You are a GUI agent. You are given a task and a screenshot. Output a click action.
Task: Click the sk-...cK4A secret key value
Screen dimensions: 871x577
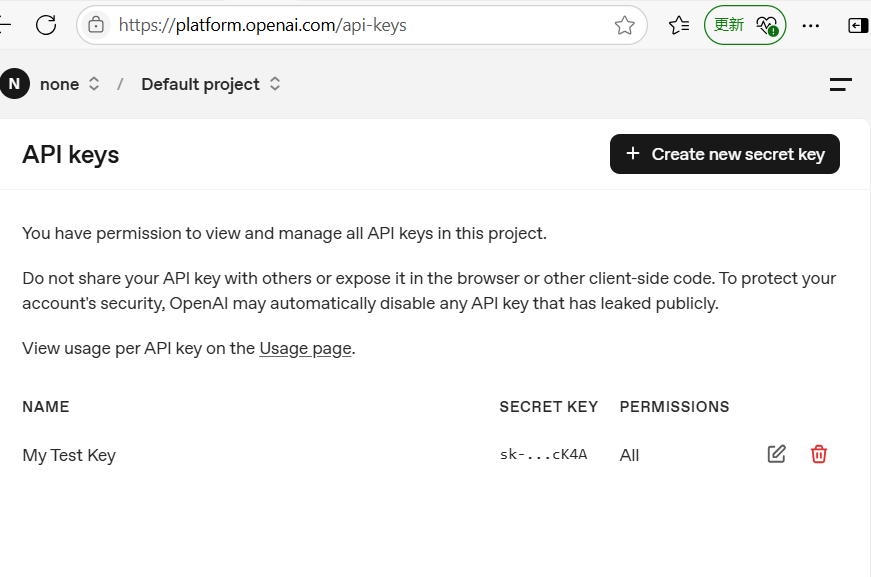tap(543, 454)
